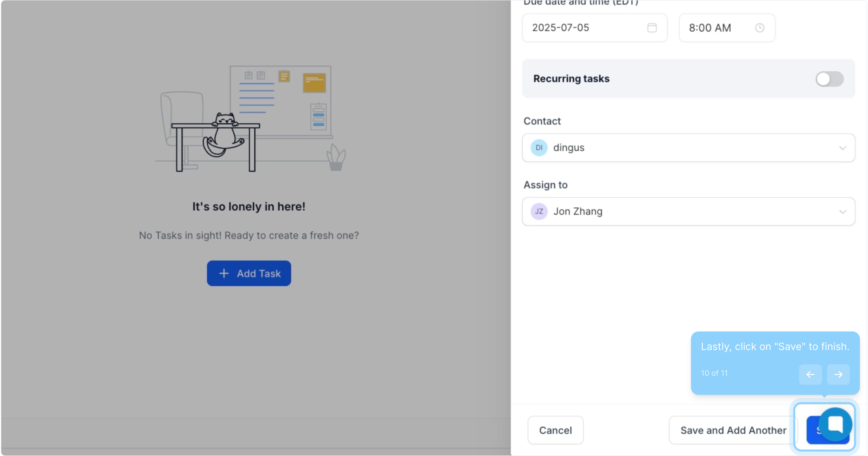Expand the Assign to dropdown chevron

point(843,212)
